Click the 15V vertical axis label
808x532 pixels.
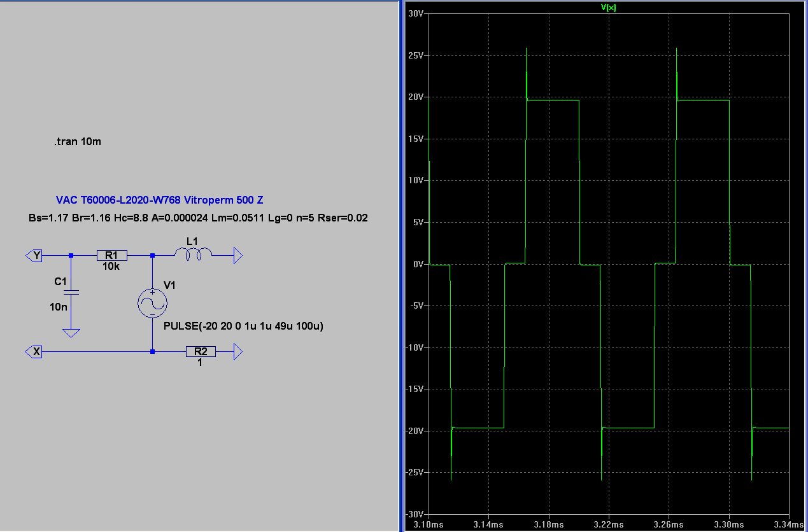point(416,139)
